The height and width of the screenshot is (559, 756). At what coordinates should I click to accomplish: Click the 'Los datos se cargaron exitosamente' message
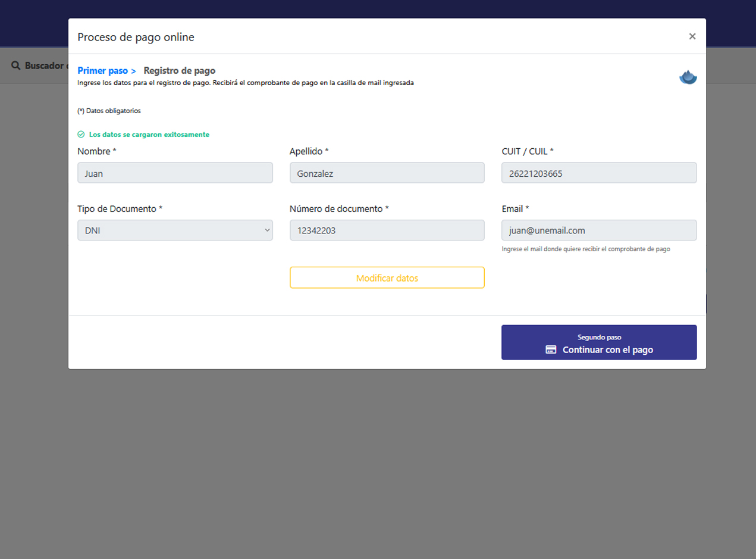(149, 135)
